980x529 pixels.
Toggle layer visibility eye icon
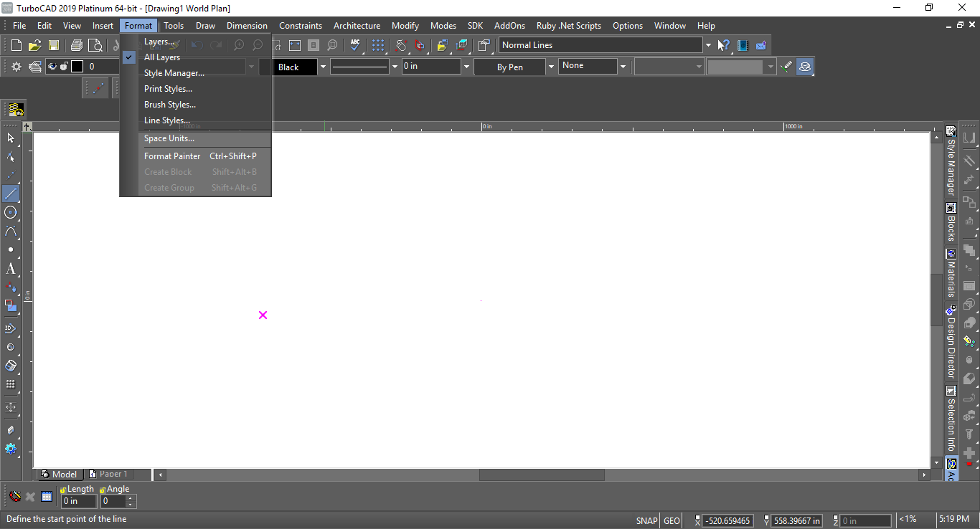click(52, 67)
